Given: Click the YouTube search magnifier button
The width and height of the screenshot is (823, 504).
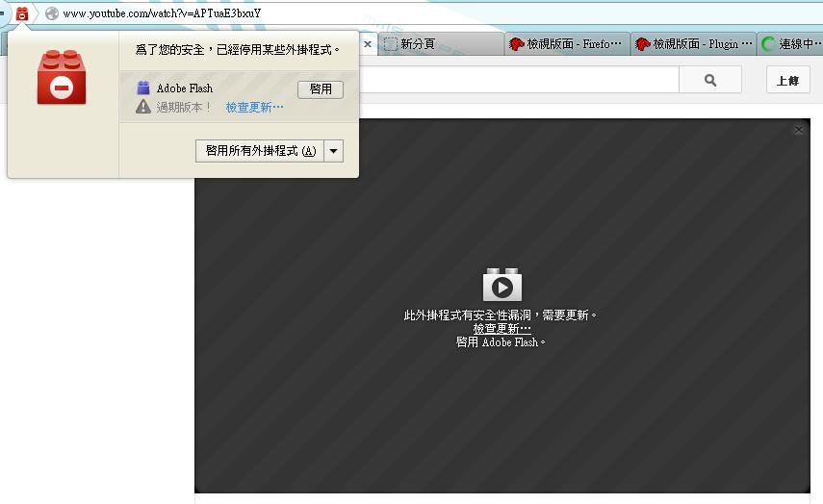Looking at the screenshot, I should pos(709,81).
